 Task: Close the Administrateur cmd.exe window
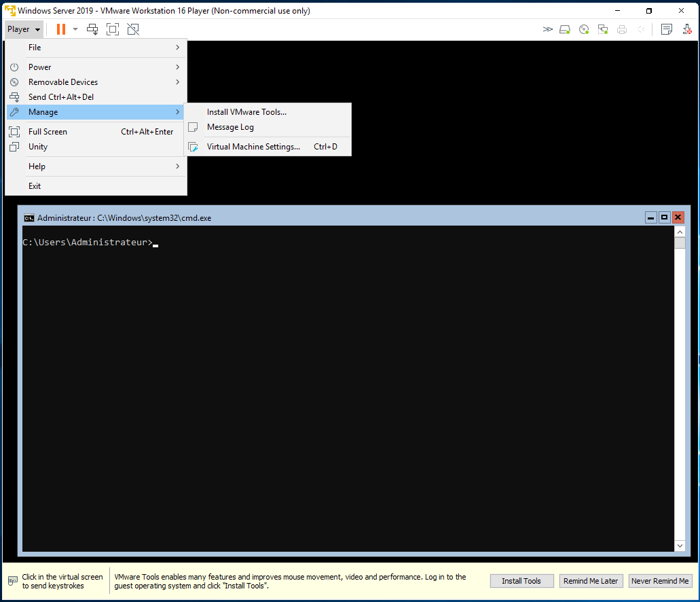[x=678, y=217]
